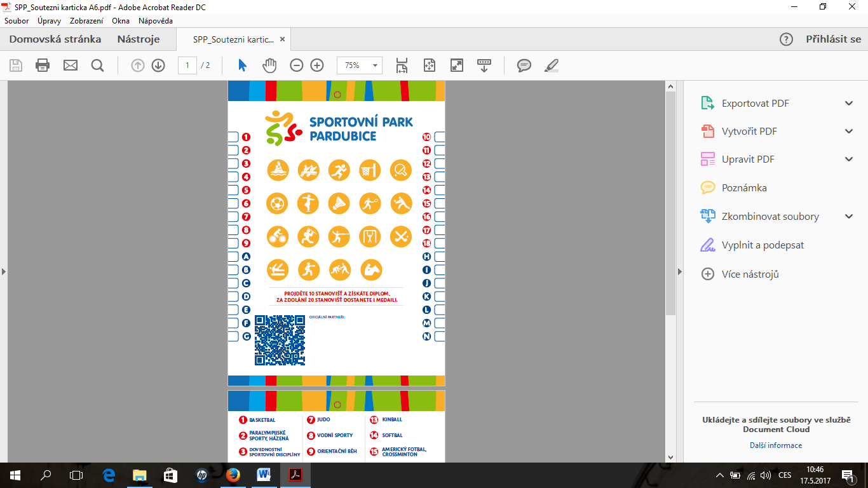Open Edge browser from the taskbar

click(x=109, y=475)
